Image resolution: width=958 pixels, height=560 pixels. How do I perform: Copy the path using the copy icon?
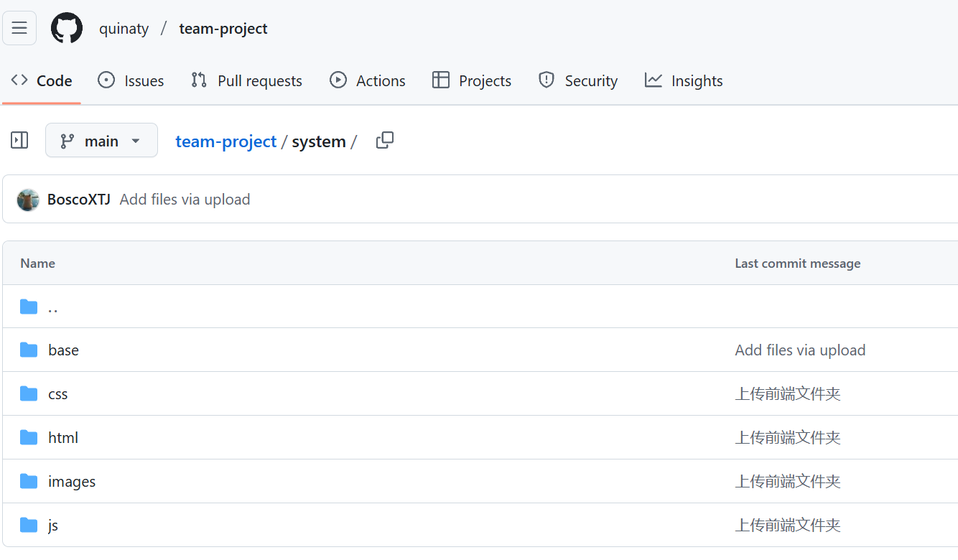[x=385, y=141]
